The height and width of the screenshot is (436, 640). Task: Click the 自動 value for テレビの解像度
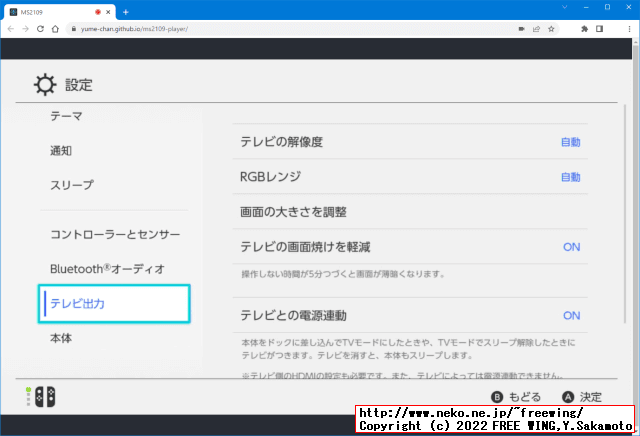point(571,142)
